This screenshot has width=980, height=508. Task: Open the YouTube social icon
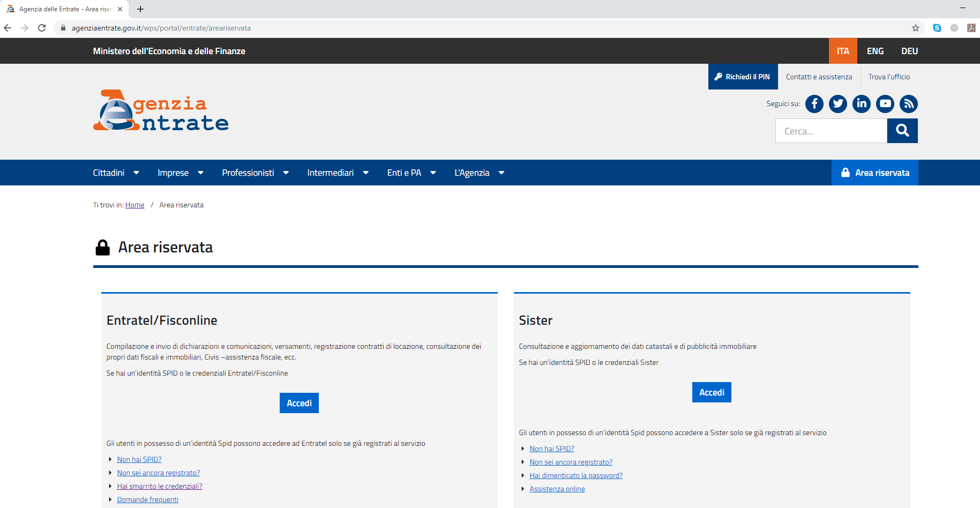click(885, 103)
